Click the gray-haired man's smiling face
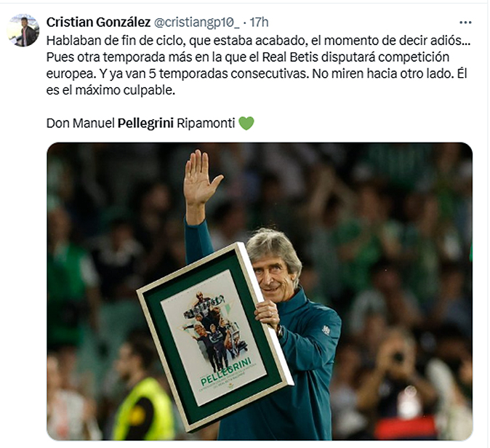490x448 pixels. 273,276
